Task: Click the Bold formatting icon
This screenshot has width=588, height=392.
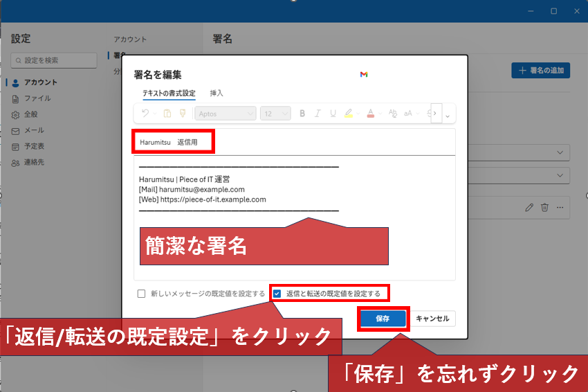Action: tap(302, 114)
